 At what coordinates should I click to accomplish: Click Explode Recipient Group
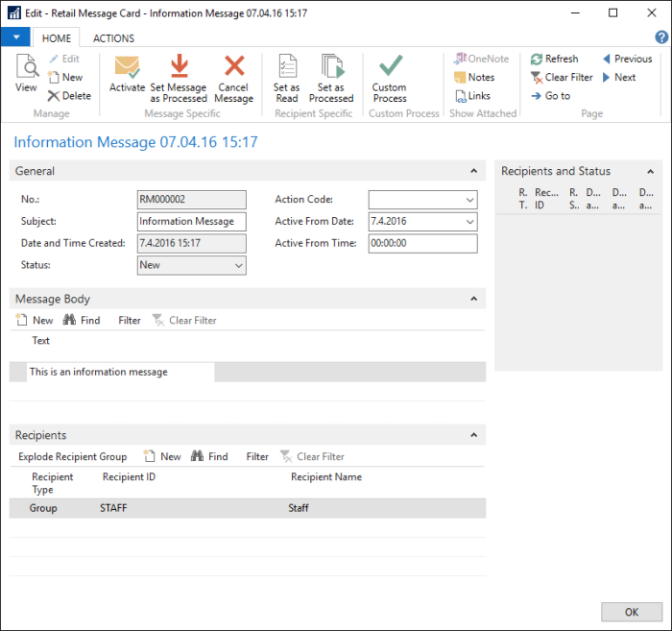pyautogui.click(x=72, y=457)
